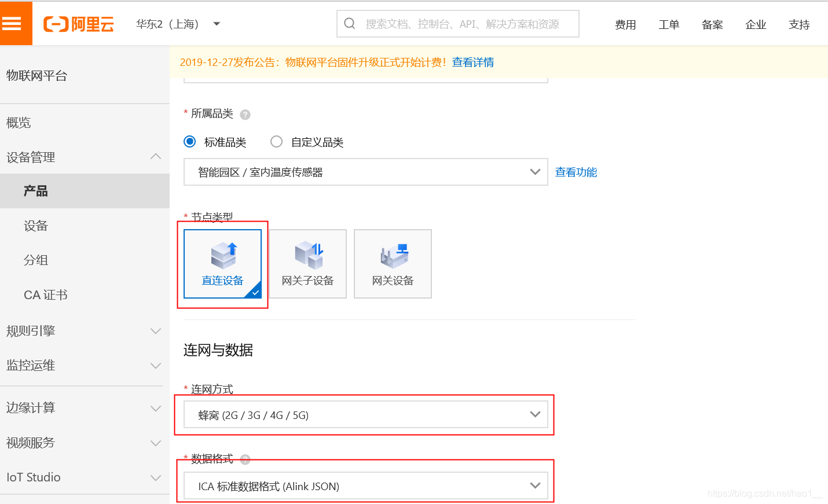Open the 智能园区 / 室内温度传感器 category dropdown

coord(365,172)
